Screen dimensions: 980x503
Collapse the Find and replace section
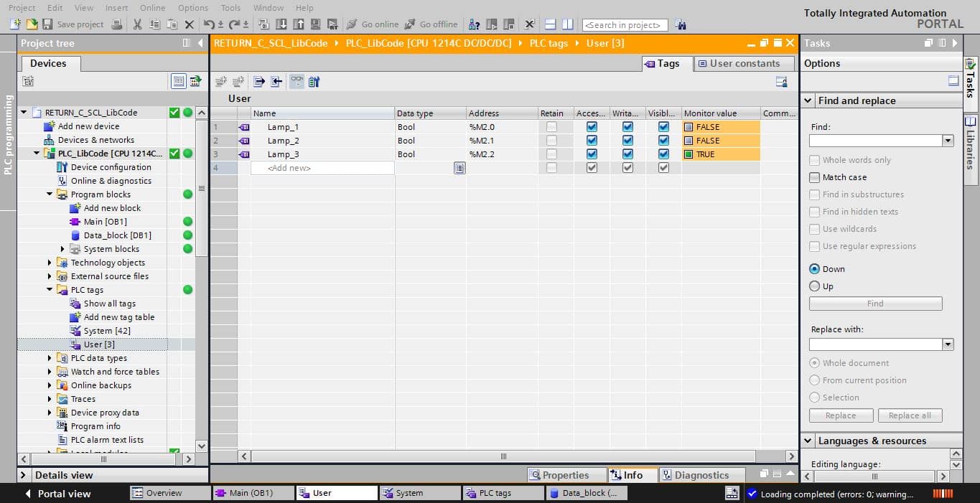(x=808, y=101)
